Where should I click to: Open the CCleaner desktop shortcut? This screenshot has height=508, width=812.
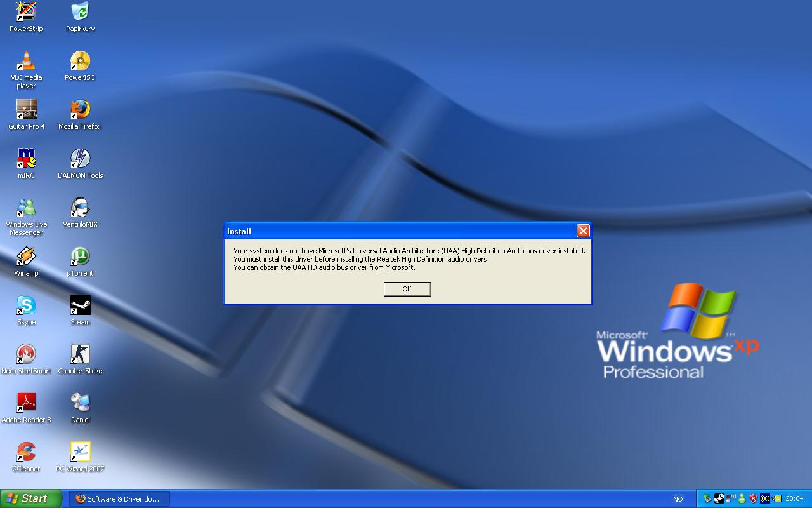[x=26, y=457]
